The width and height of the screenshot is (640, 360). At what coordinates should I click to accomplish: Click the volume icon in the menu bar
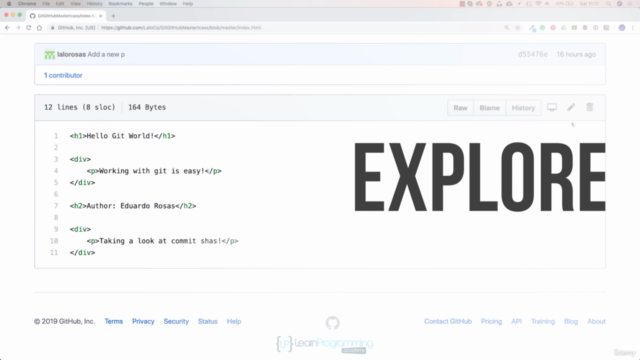[x=547, y=4]
